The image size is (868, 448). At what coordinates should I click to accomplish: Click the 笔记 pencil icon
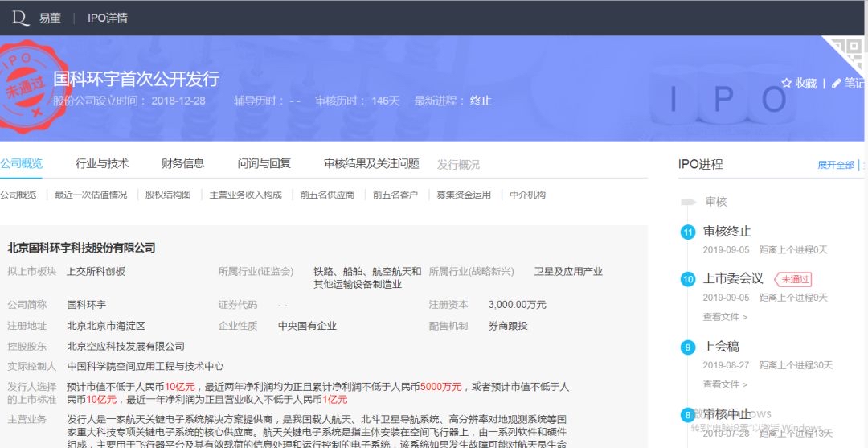point(837,83)
